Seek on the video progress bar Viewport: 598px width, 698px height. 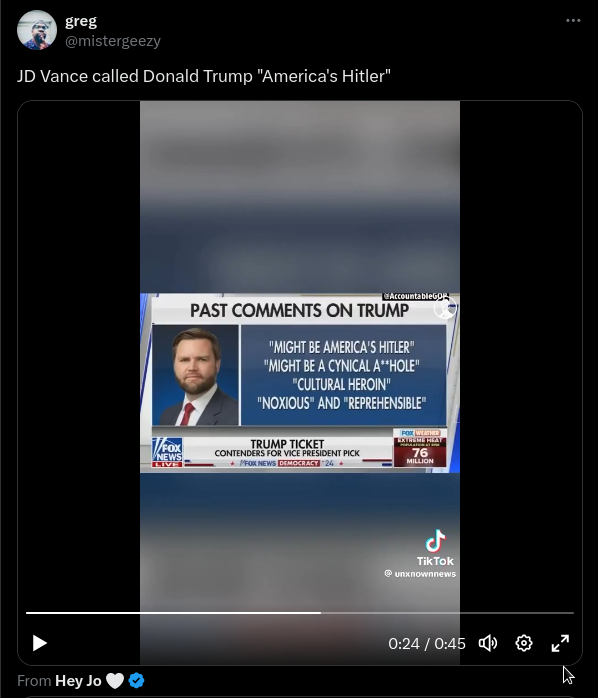(x=300, y=613)
